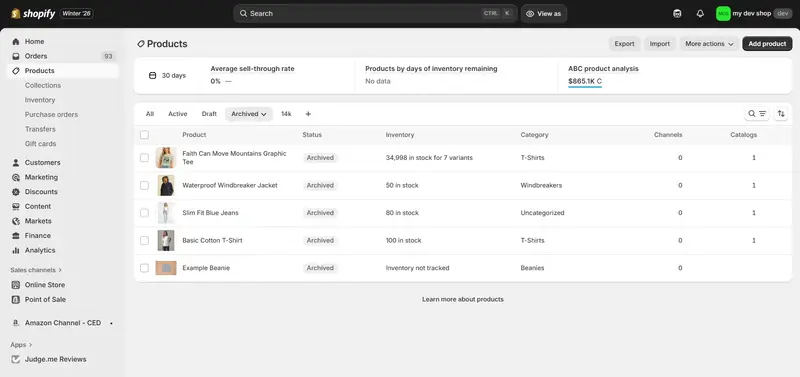
Task: Select the Example Beanie checkbox
Action: pos(144,268)
